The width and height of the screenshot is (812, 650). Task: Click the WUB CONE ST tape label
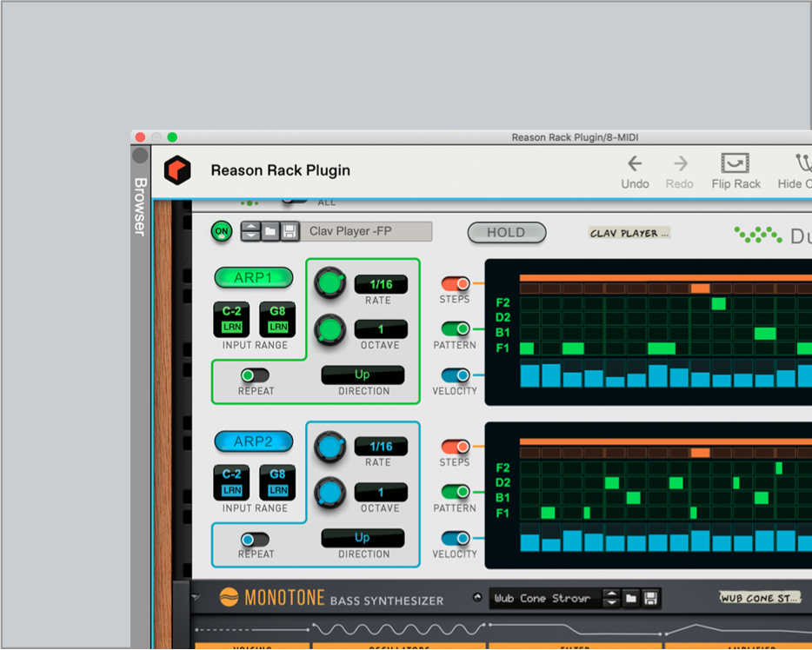coord(760,598)
